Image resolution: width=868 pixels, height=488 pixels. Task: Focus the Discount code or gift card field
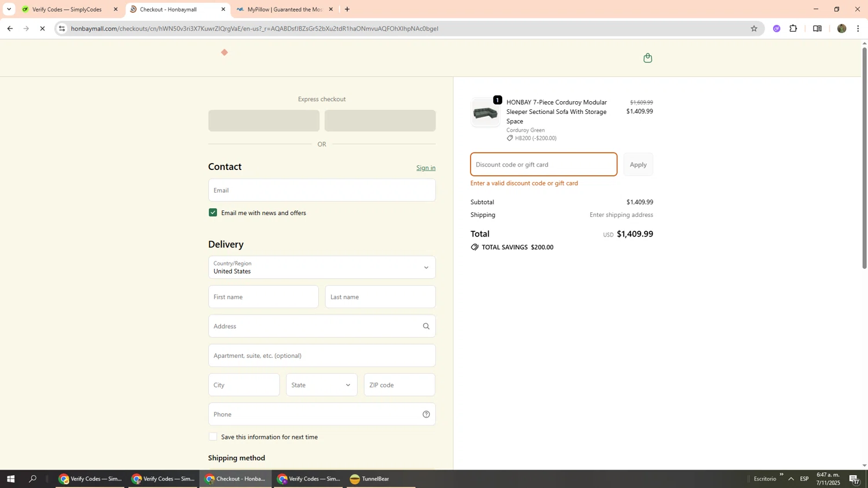(544, 165)
